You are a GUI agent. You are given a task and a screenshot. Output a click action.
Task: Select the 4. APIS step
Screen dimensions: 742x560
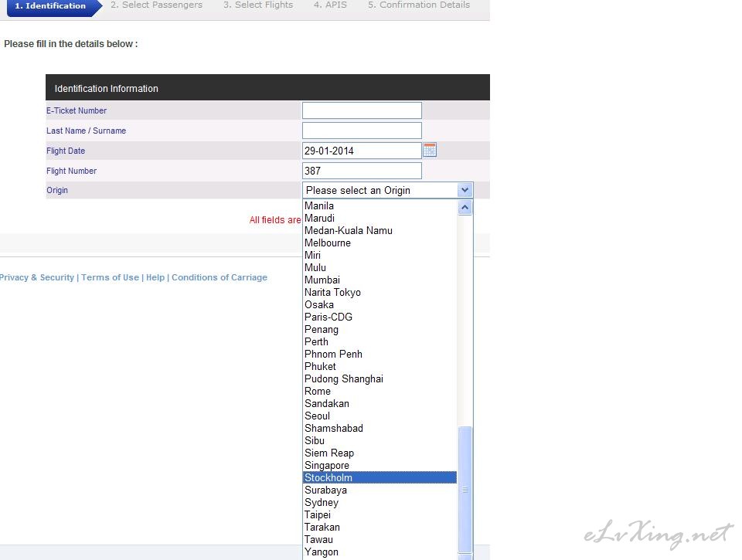(330, 5)
